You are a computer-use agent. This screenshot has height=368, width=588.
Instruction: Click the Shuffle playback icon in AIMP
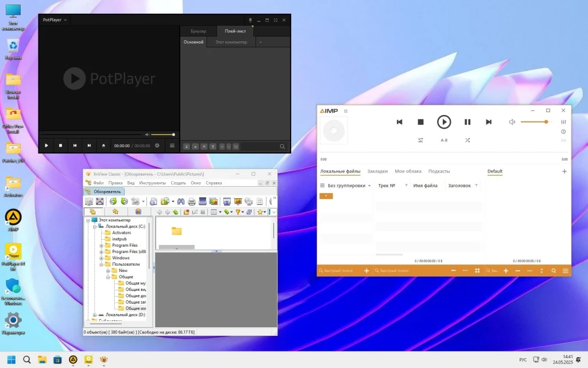(x=468, y=140)
